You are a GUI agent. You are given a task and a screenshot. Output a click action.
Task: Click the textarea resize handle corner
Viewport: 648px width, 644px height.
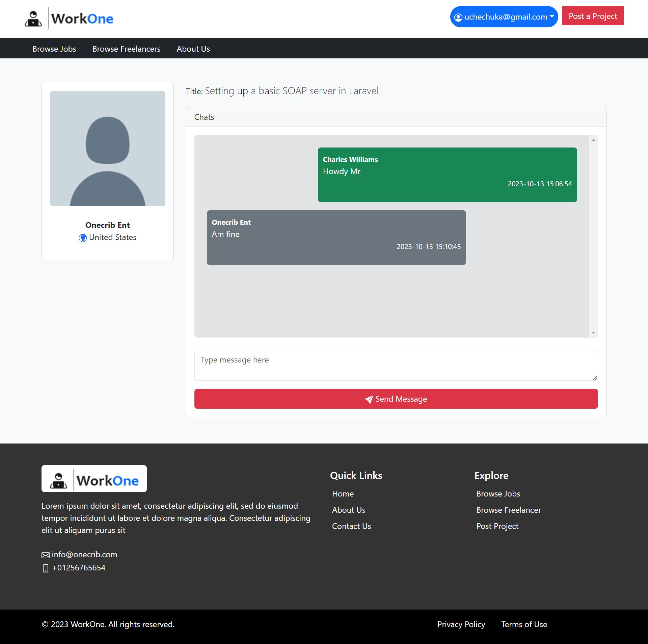coord(595,378)
